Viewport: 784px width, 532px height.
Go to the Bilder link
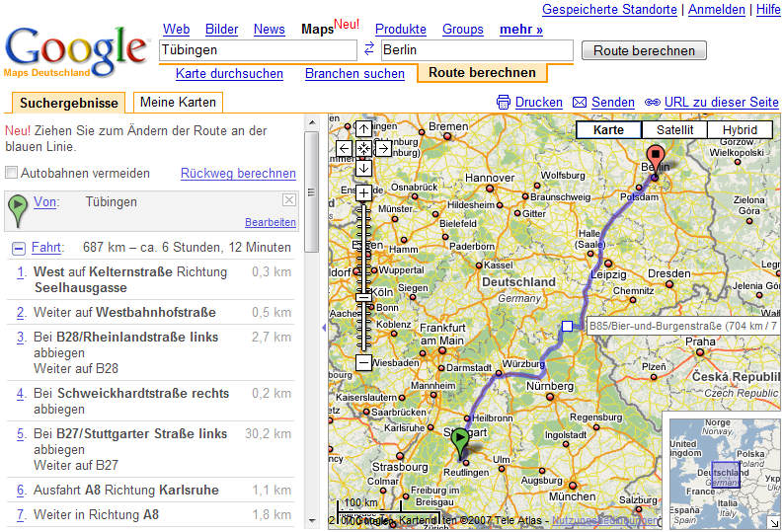tap(221, 30)
